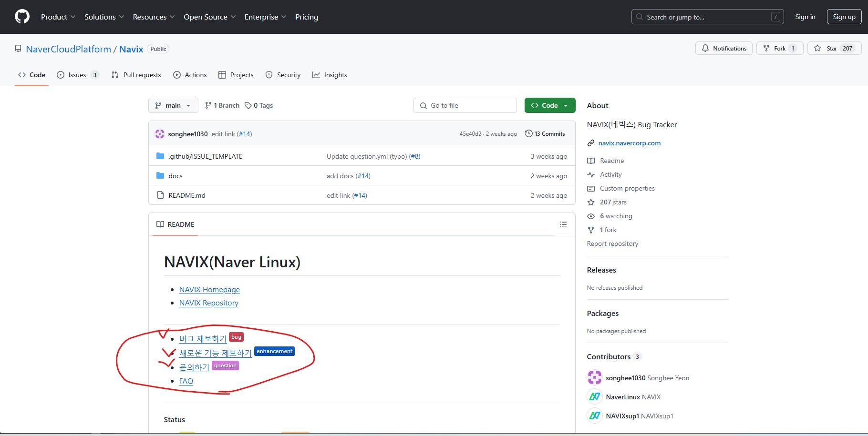The width and height of the screenshot is (868, 436).
Task: Click the red bug label badge
Action: click(237, 337)
